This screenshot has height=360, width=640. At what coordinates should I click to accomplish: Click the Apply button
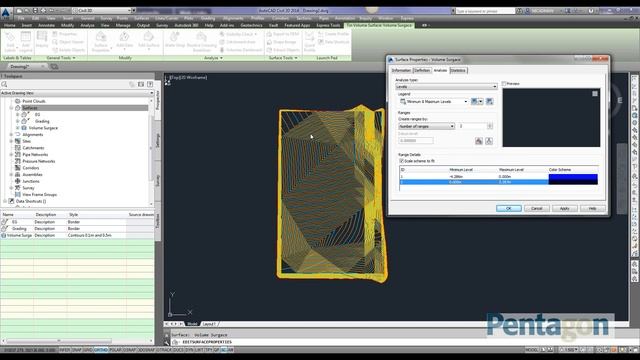pos(564,209)
